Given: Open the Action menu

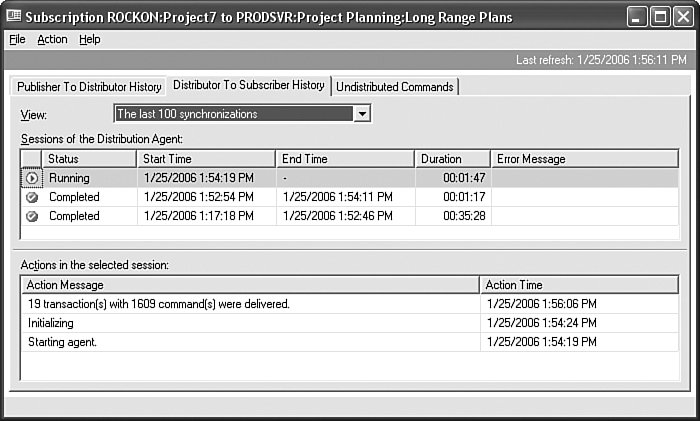Looking at the screenshot, I should (52, 39).
